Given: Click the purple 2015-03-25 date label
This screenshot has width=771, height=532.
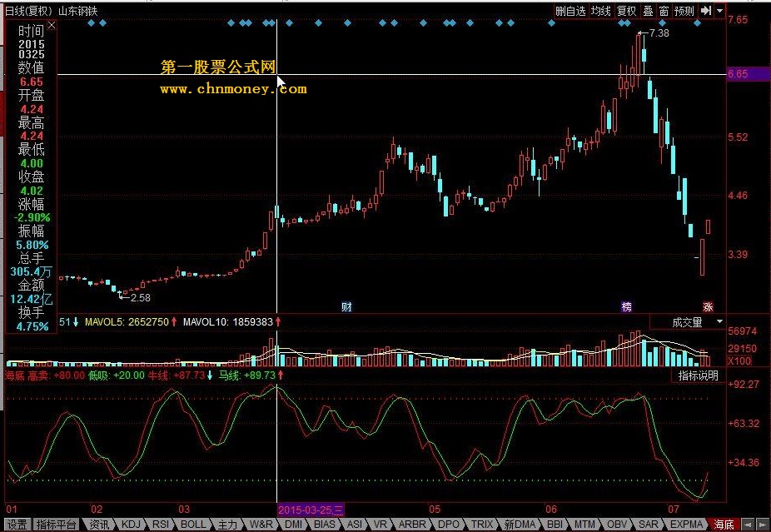Looking at the screenshot, I should click(311, 510).
